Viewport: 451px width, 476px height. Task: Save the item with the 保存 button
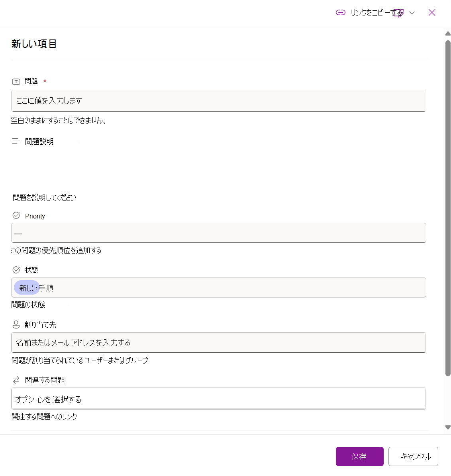(x=359, y=456)
